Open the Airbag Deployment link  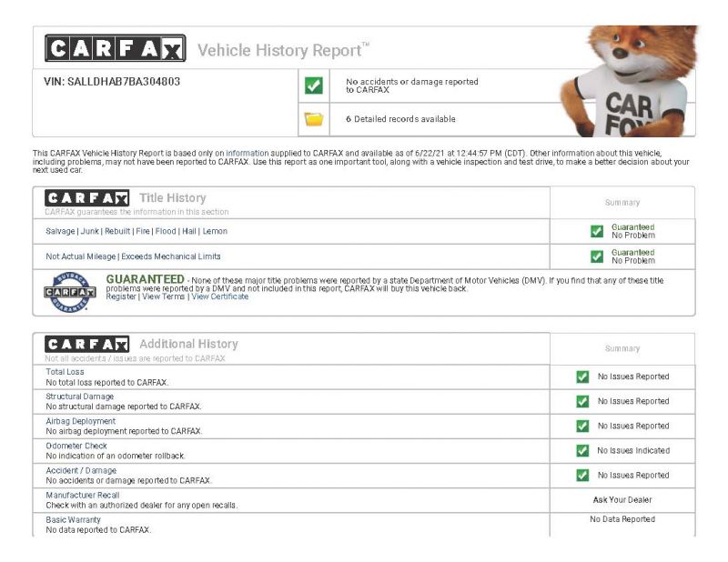[81, 421]
